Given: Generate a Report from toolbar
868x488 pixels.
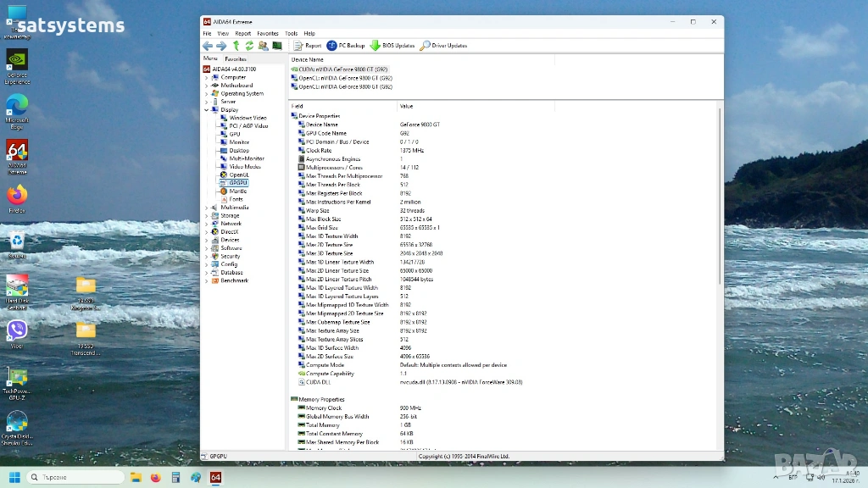Looking at the screenshot, I should (308, 46).
